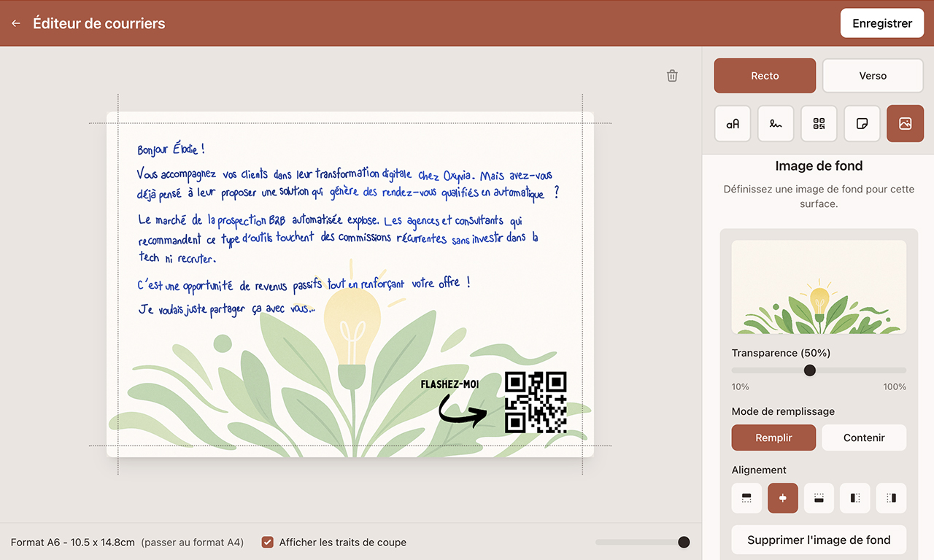The width and height of the screenshot is (934, 560).
Task: Uncheck "Afficher les traits de coupe"
Action: (x=268, y=542)
